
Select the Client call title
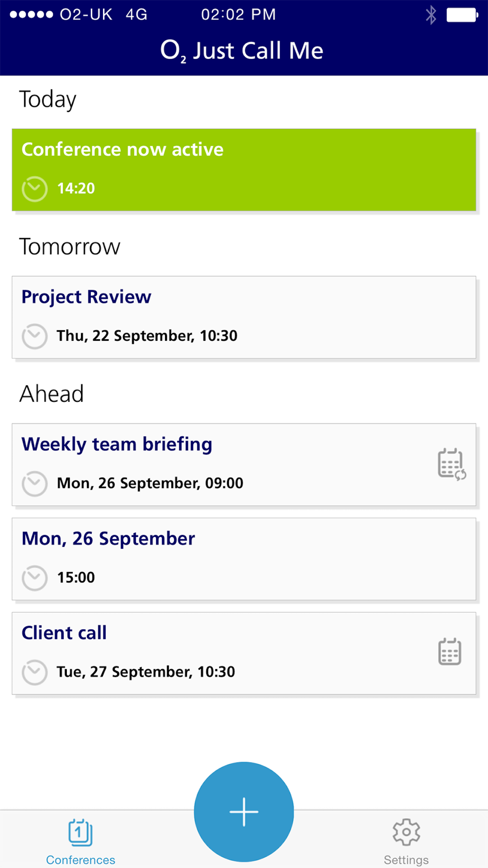pos(64,633)
